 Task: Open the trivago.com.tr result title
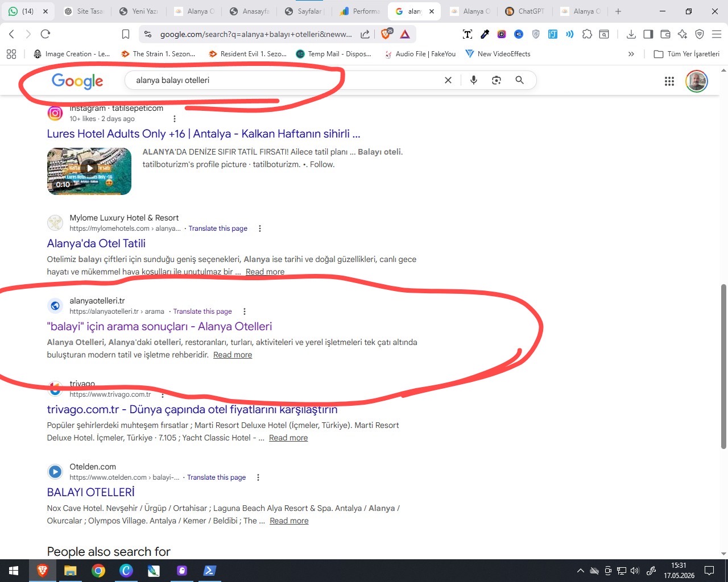[192, 410]
